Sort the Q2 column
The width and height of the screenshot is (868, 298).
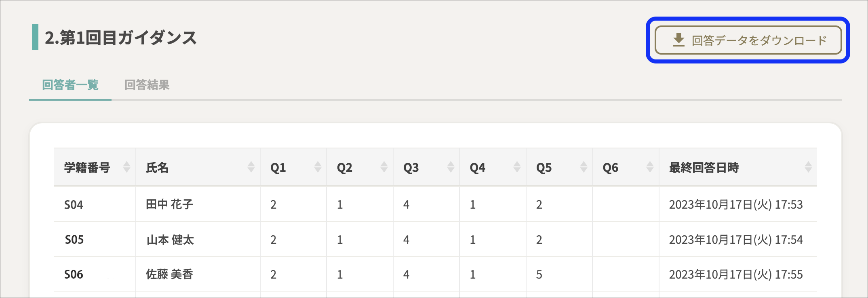pyautogui.click(x=384, y=167)
